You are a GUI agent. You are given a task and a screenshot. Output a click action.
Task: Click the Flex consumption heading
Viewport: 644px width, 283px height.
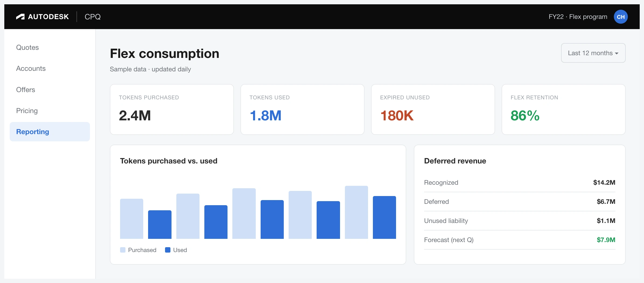[164, 54]
